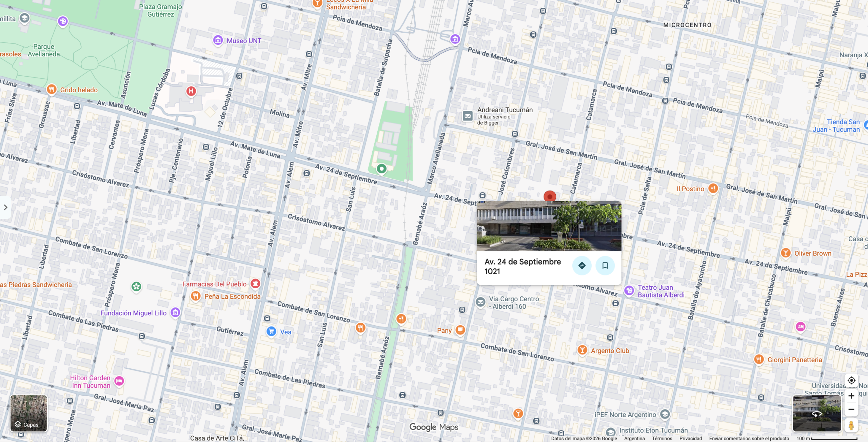This screenshot has width=868, height=442.
Task: Open the Capas layers thumbnail
Action: click(29, 413)
